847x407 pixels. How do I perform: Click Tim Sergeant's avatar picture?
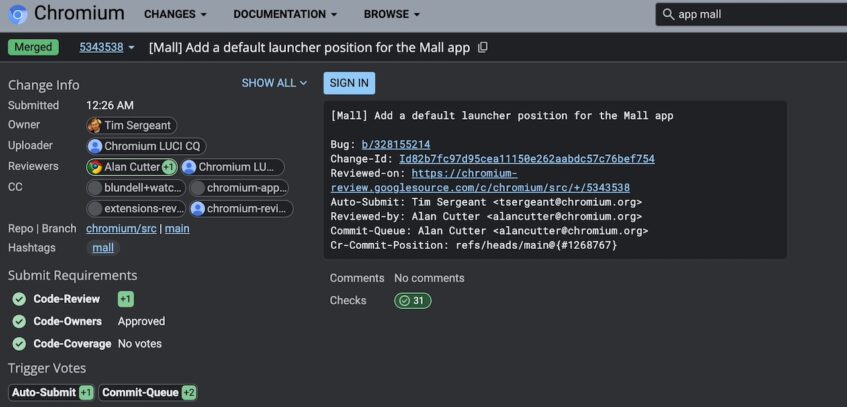point(95,125)
